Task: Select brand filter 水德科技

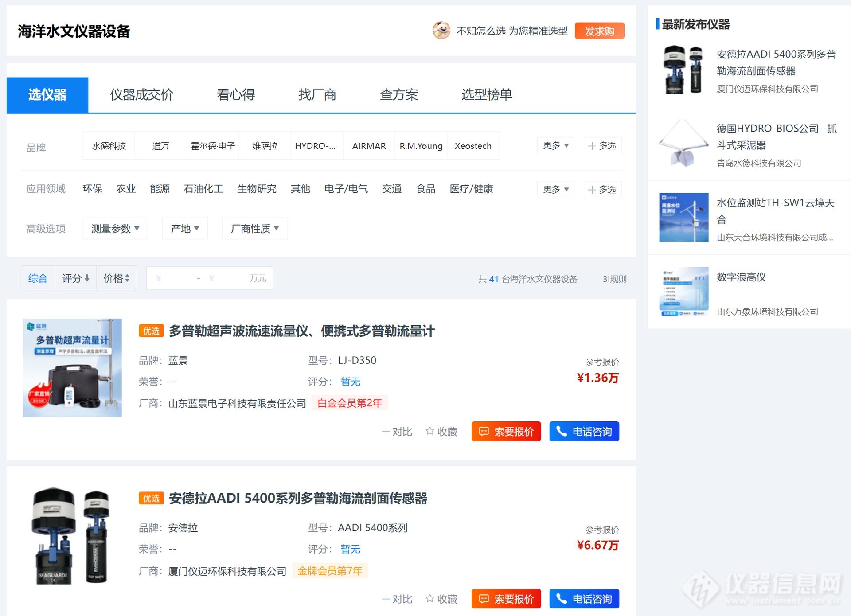Action: click(x=109, y=146)
